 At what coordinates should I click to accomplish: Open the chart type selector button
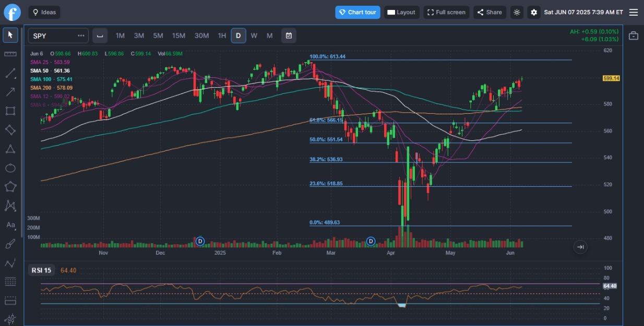coord(100,35)
